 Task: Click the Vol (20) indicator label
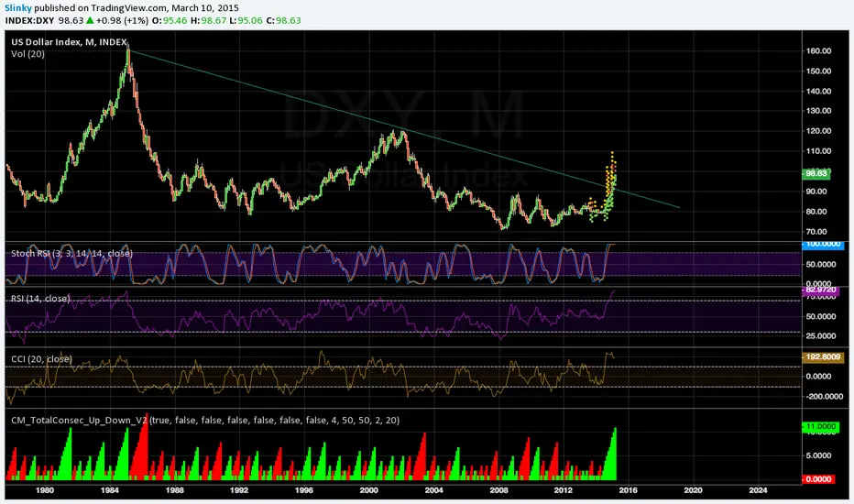[27, 54]
